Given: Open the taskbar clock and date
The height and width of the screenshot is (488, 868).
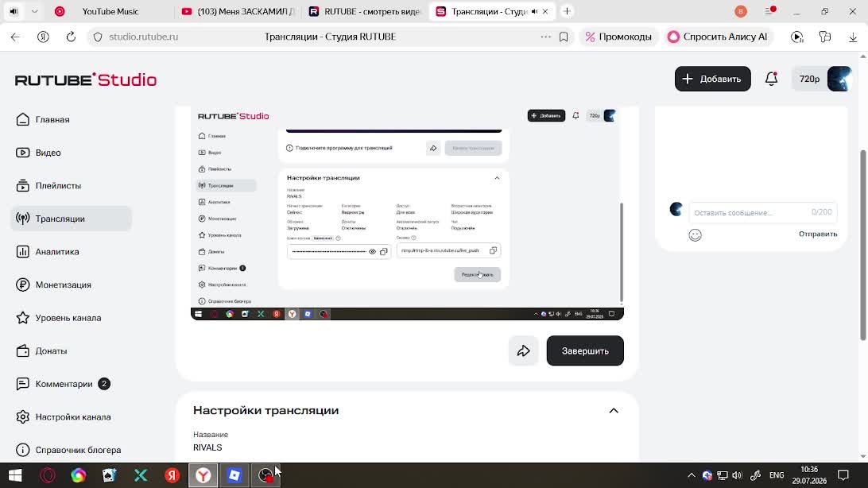Looking at the screenshot, I should pyautogui.click(x=809, y=475).
